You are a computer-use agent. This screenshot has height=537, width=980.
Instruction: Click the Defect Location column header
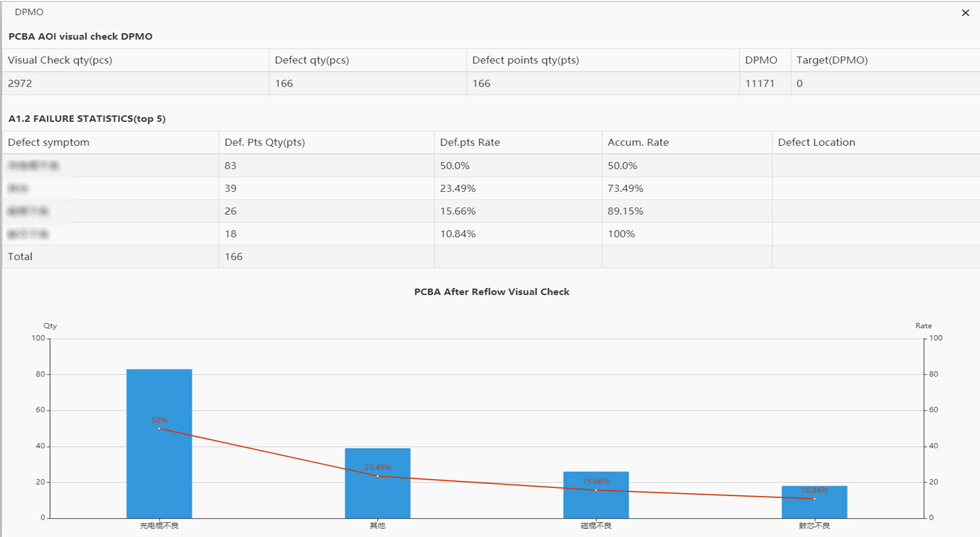816,142
